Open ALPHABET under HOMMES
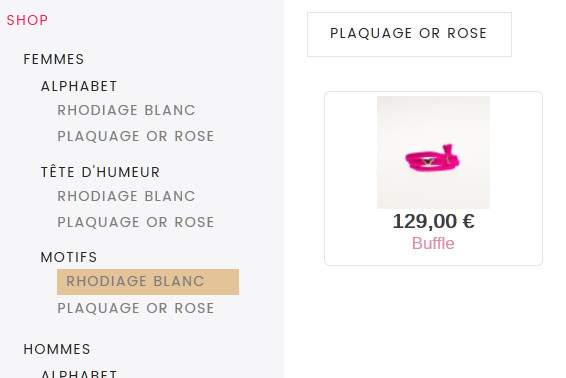 [79, 373]
